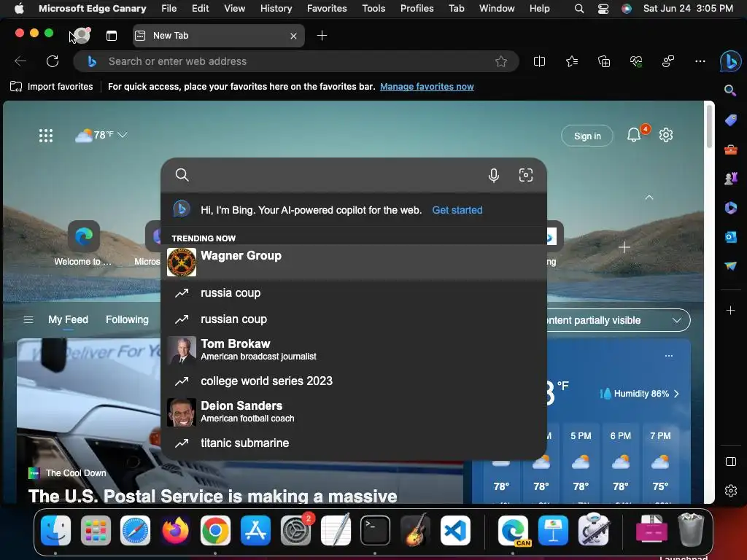Screen dimensions: 747x560
Task: Select the Wagner Group trending suggestion
Action: (354, 262)
